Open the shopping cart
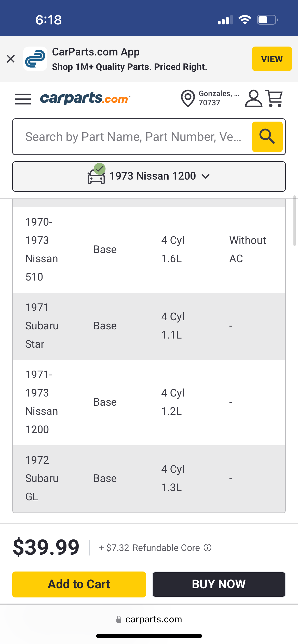Viewport: 298px width, 644px height. 274,98
